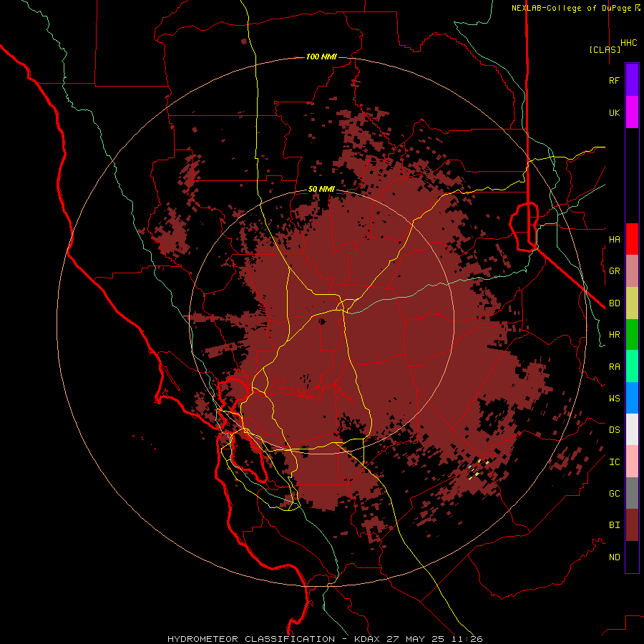Click the BI brown legend swatch
Screen dimensions: 644x644
coord(632,525)
